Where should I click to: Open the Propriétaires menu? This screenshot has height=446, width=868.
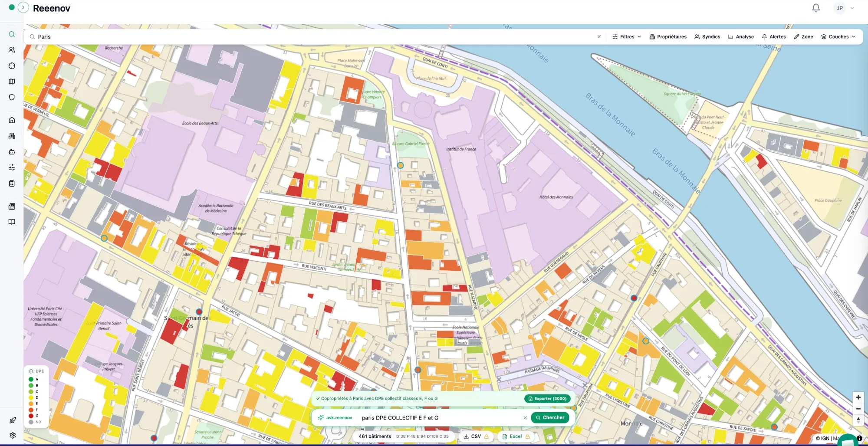click(x=668, y=37)
